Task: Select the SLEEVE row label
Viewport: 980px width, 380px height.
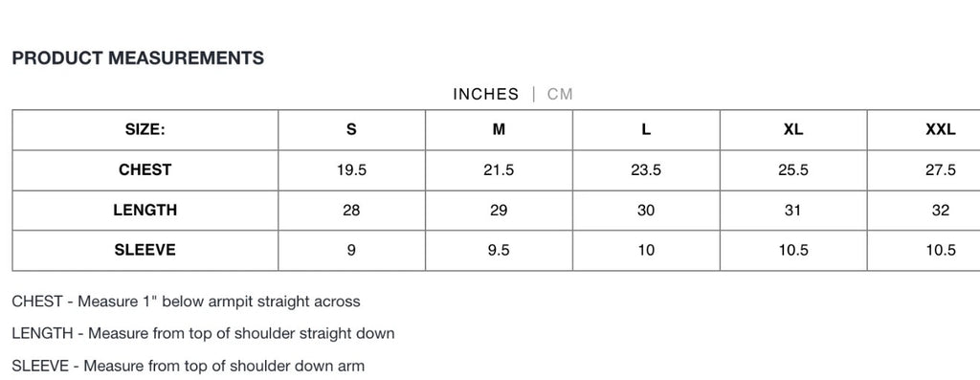Action: tap(145, 250)
